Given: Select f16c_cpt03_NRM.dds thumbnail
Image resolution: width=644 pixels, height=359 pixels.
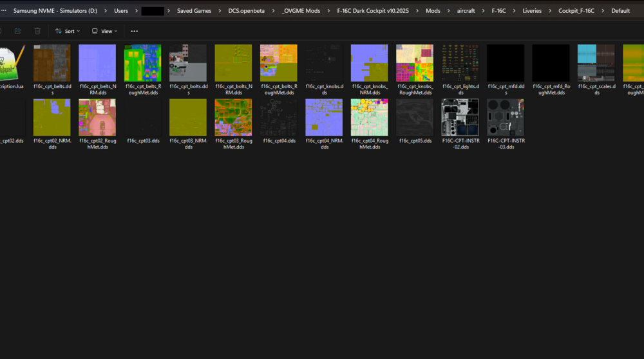Looking at the screenshot, I should [188, 117].
